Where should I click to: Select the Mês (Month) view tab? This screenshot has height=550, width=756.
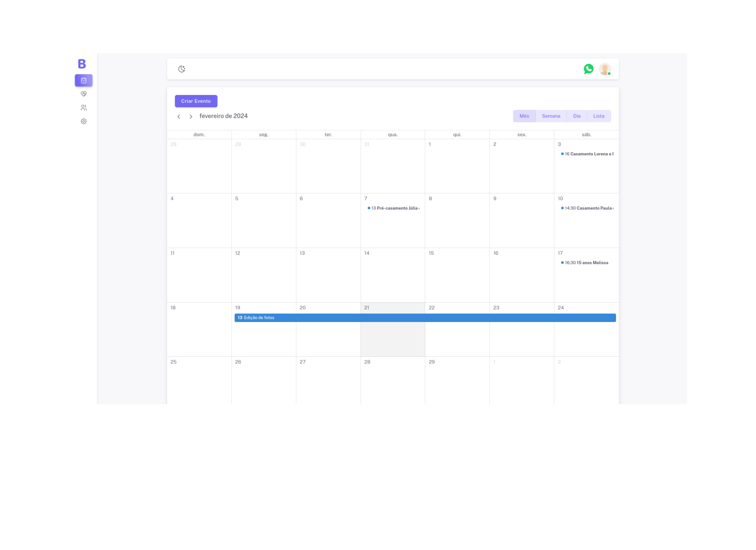click(524, 116)
